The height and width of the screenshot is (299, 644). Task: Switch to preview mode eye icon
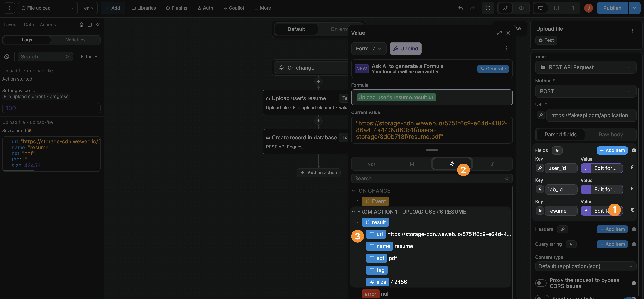pyautogui.click(x=521, y=8)
